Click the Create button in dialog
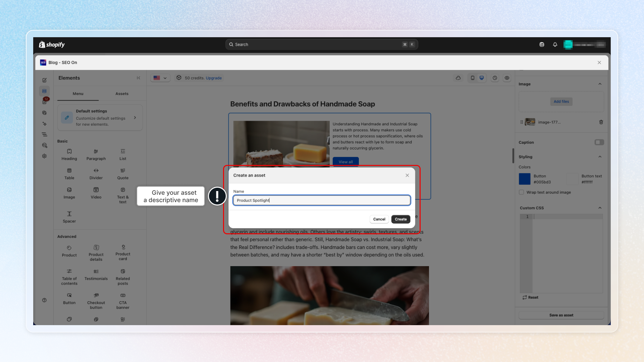644x362 pixels. pos(400,219)
